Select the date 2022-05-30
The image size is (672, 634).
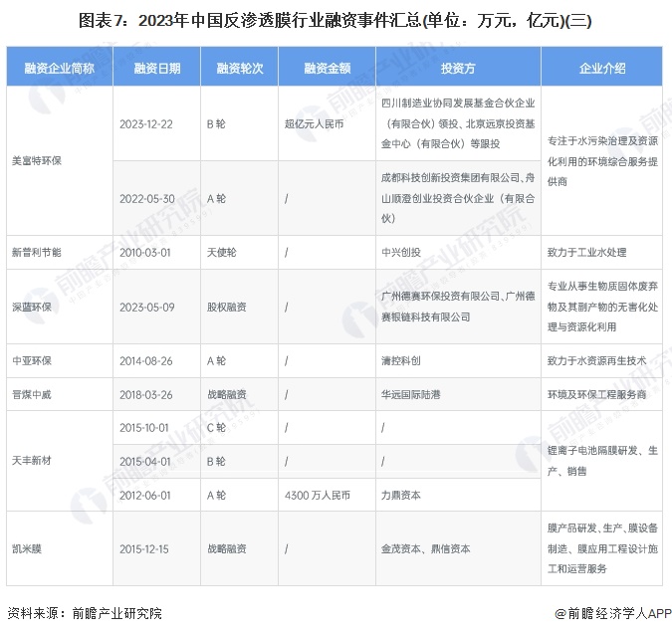tap(147, 199)
